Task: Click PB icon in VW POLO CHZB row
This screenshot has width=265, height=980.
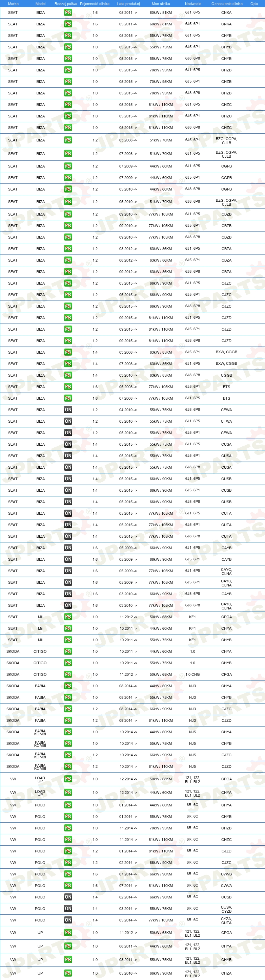Action: click(x=68, y=828)
